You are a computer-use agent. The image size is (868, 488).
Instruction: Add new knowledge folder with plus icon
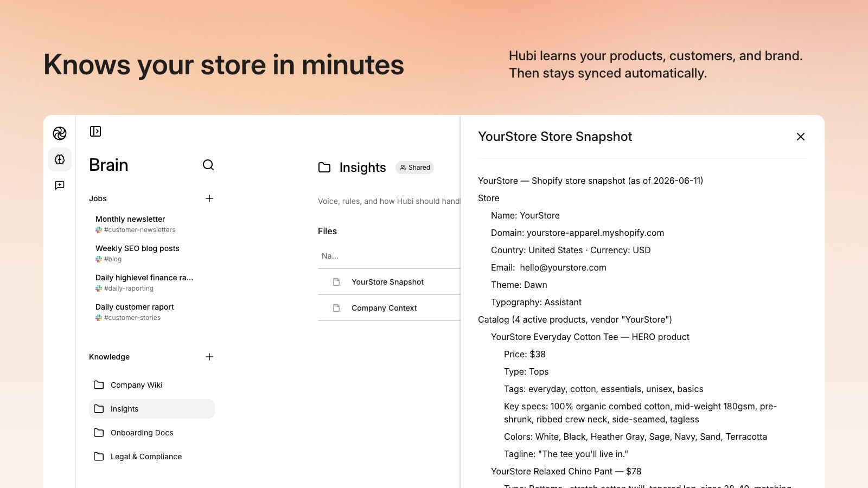click(x=209, y=357)
